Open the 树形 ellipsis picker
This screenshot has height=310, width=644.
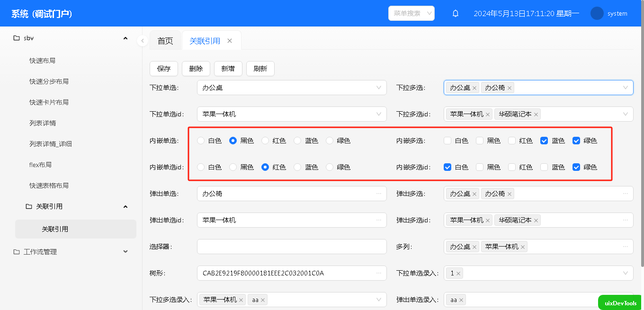point(379,273)
